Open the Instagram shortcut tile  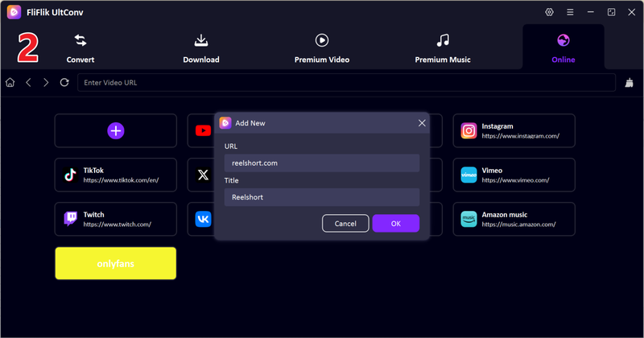(x=514, y=130)
